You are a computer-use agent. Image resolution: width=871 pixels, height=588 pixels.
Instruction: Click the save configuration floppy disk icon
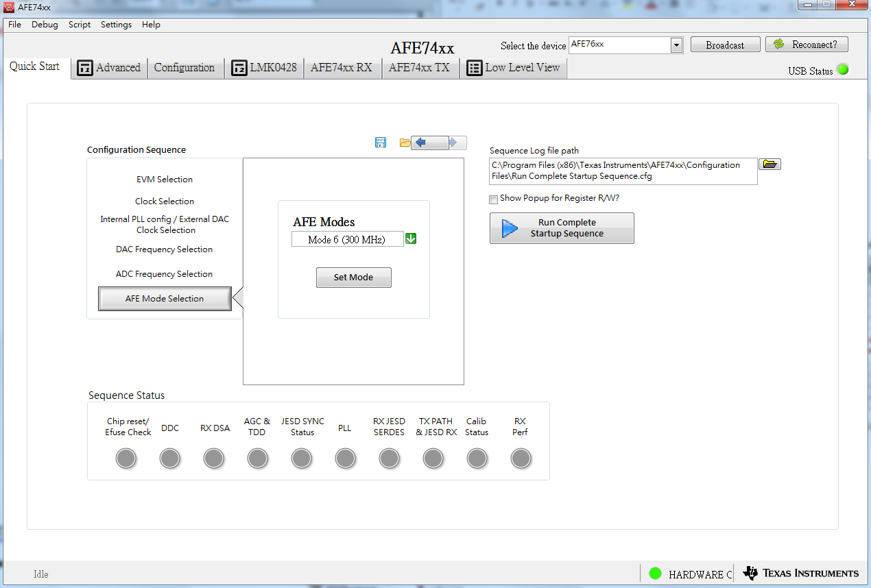381,143
